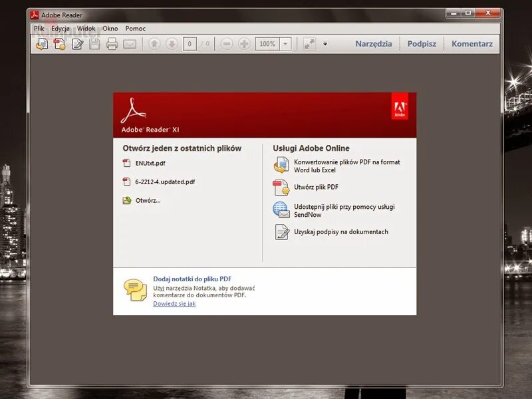Screen dimensions: 532x399
Task: Close the Adobe Reader window
Action: click(x=488, y=13)
